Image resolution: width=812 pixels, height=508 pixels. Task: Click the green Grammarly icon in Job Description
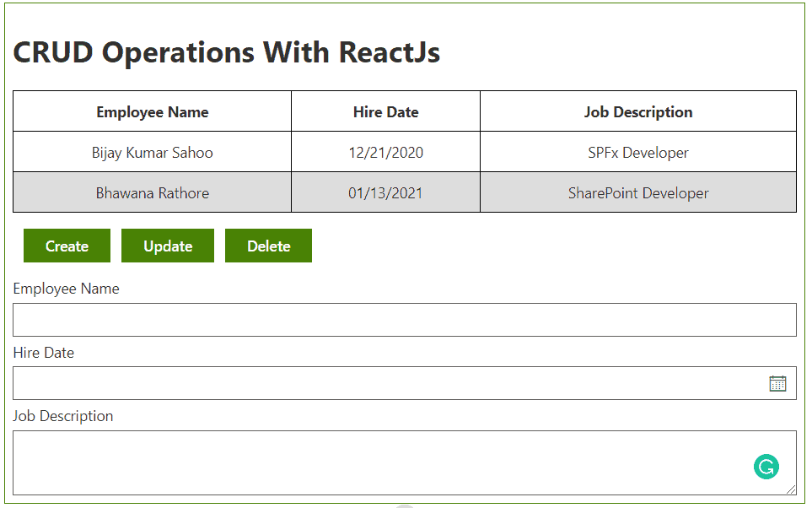coord(766,467)
